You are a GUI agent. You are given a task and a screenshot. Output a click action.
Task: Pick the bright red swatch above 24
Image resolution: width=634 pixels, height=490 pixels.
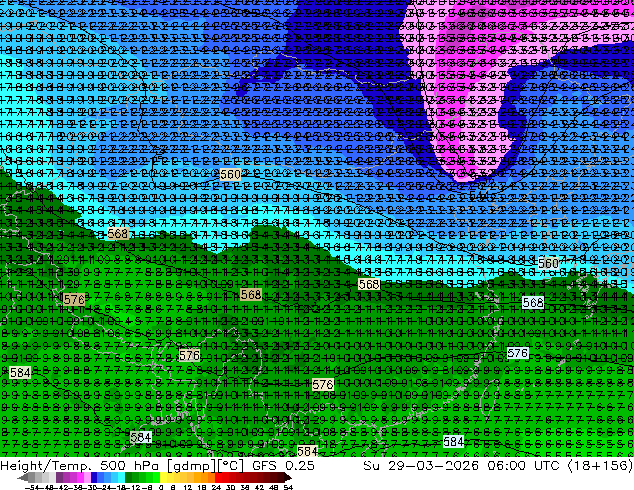(218, 477)
